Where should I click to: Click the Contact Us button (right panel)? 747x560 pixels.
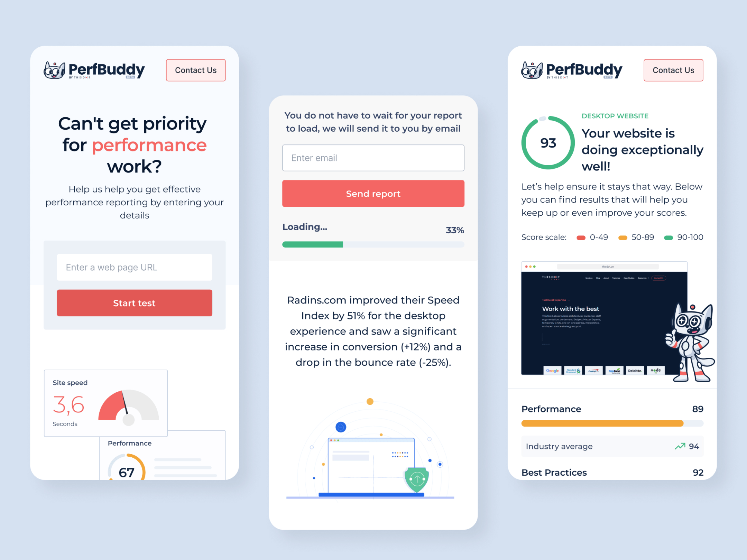[x=673, y=69]
